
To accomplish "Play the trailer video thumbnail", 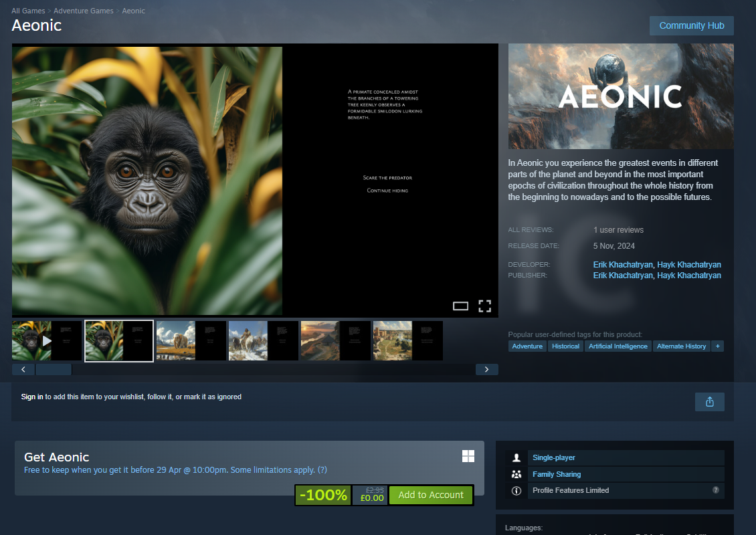I will point(47,341).
